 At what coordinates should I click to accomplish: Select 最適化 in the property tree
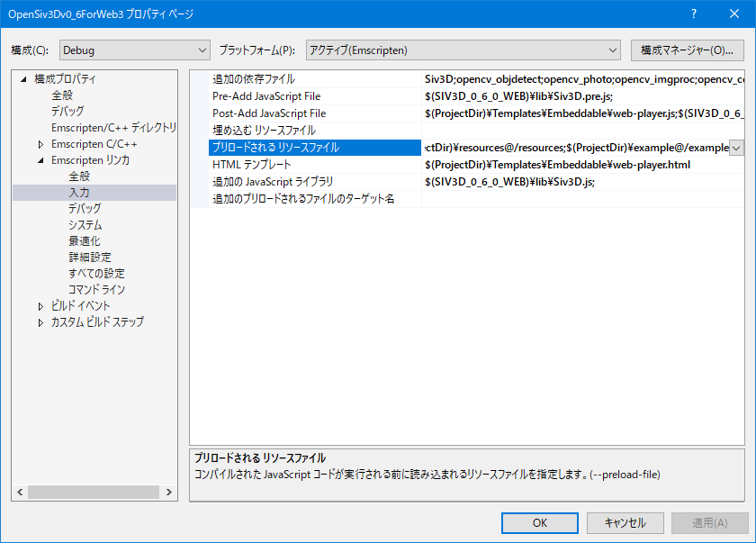85,241
